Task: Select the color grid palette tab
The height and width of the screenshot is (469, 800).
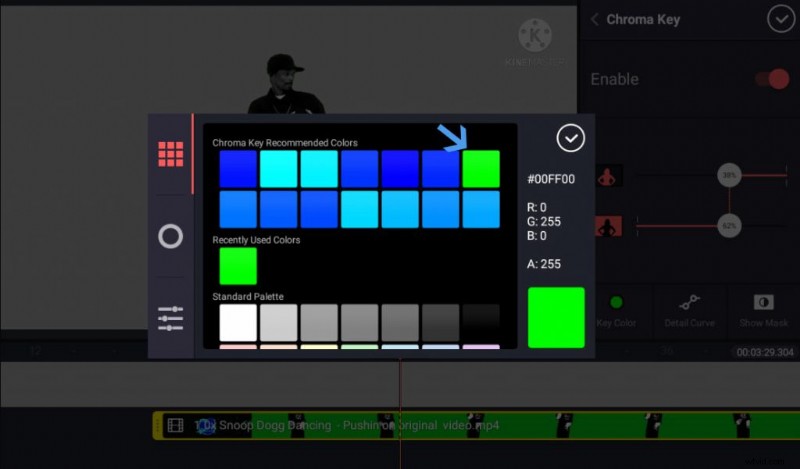Action: (171, 154)
